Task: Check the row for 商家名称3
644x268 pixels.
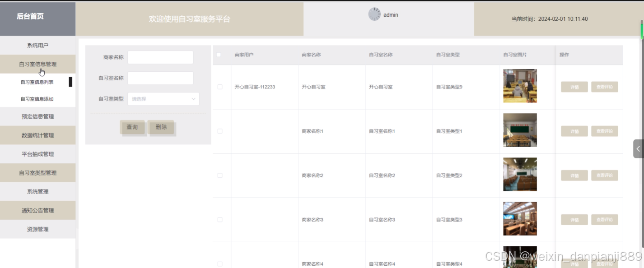Action: point(220,220)
